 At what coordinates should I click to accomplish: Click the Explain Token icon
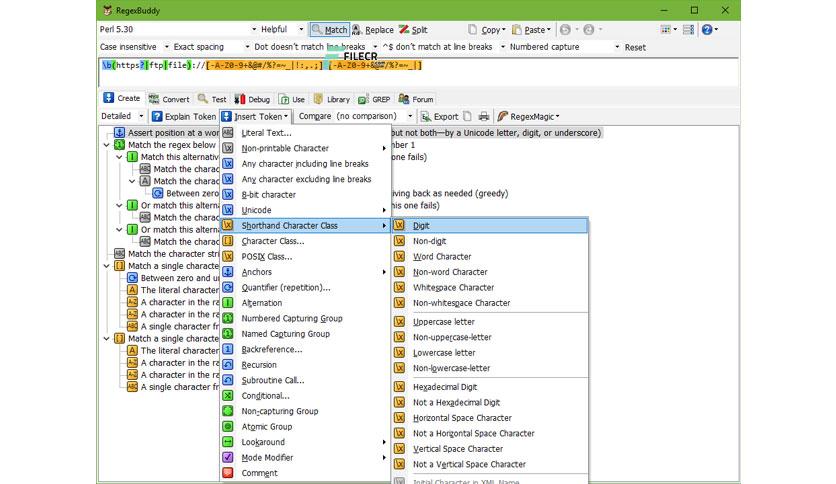[157, 116]
